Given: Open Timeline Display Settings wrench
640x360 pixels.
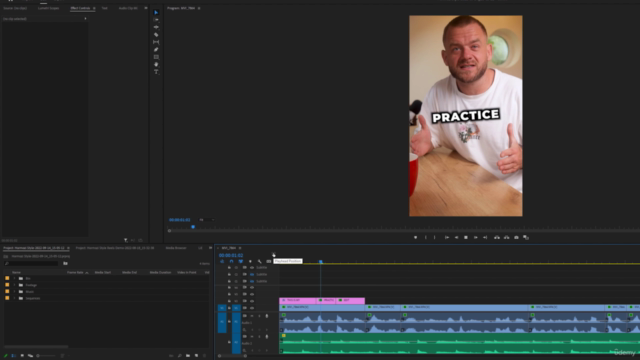Looking at the screenshot, I should (260, 261).
